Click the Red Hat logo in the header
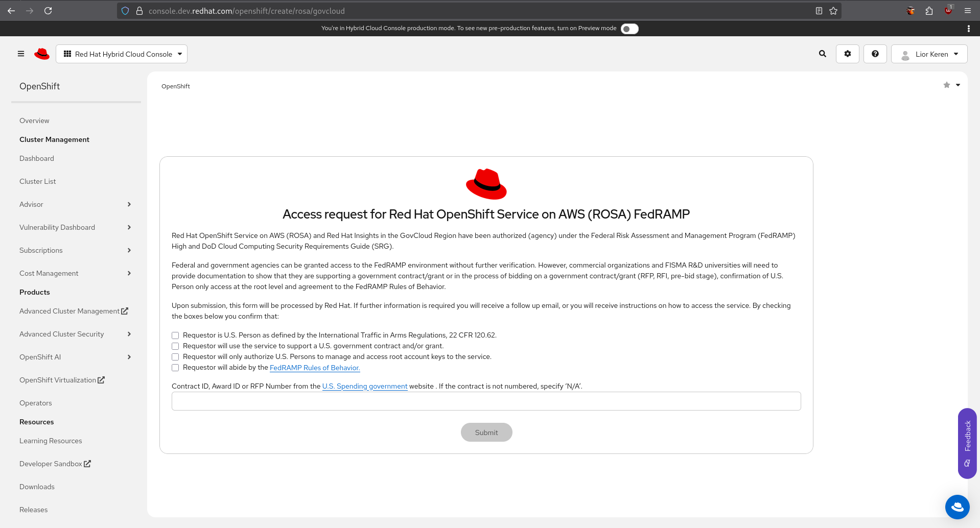The height and width of the screenshot is (528, 980). 42,54
